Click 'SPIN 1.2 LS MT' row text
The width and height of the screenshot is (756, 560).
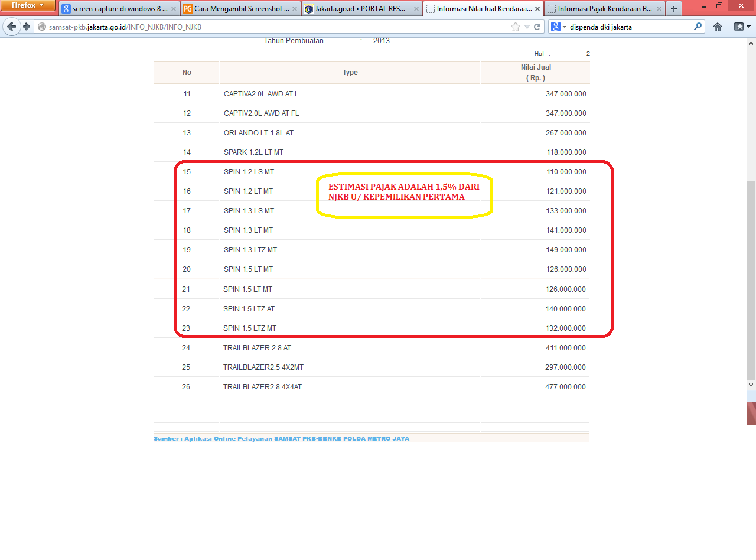pyautogui.click(x=249, y=172)
